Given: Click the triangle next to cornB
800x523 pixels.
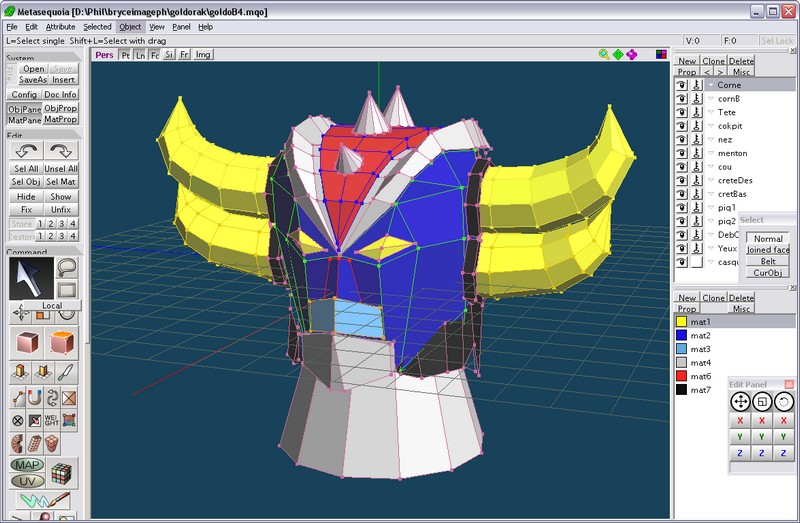Looking at the screenshot, I should point(711,99).
